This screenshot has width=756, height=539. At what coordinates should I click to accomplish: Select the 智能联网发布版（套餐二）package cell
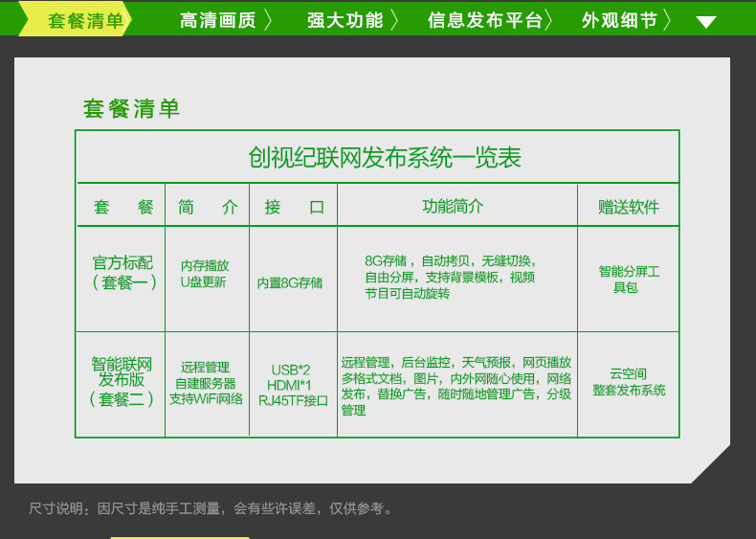122,382
